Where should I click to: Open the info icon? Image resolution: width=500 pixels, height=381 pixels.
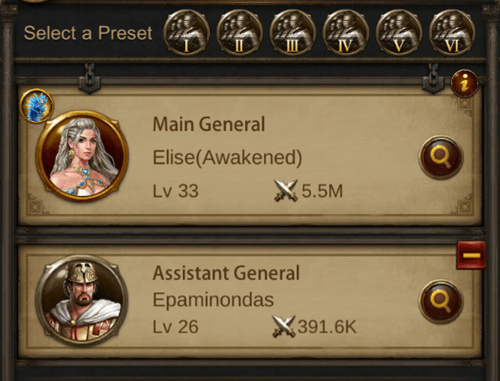click(464, 83)
